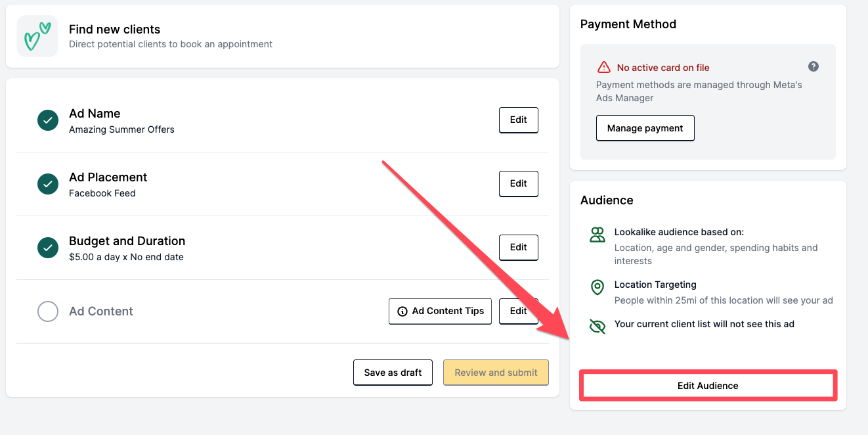Click the red warning triangle icon
The height and width of the screenshot is (435, 868).
[603, 68]
